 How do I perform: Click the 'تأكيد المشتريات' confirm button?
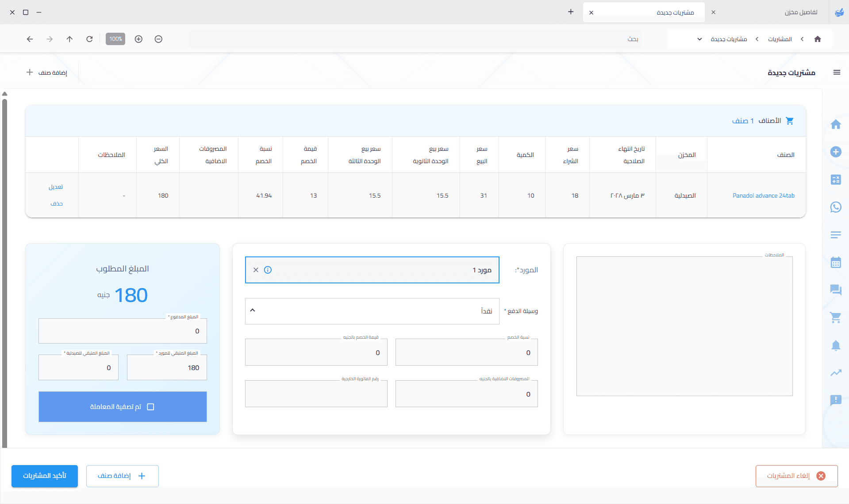[45, 476]
